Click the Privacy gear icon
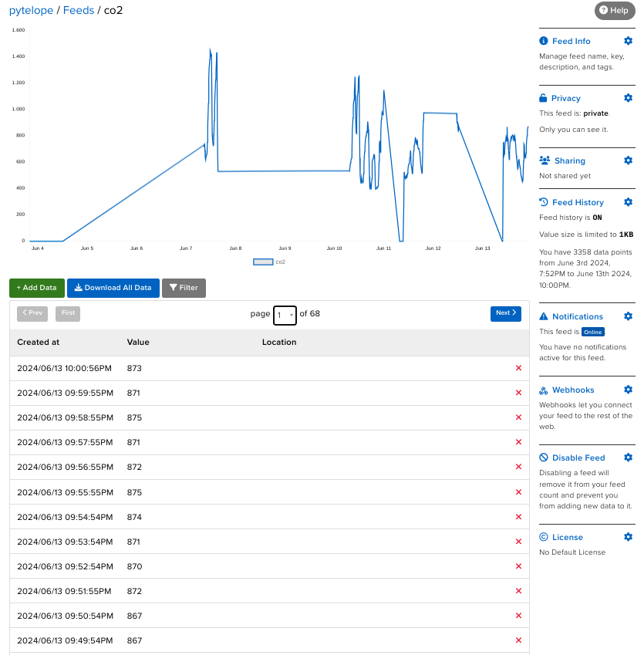This screenshot has width=644, height=655. (x=628, y=98)
